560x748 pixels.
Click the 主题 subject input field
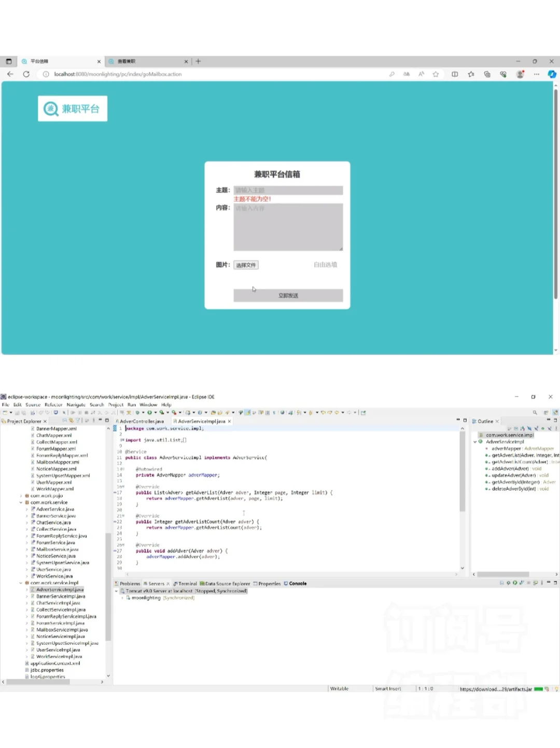pyautogui.click(x=288, y=190)
